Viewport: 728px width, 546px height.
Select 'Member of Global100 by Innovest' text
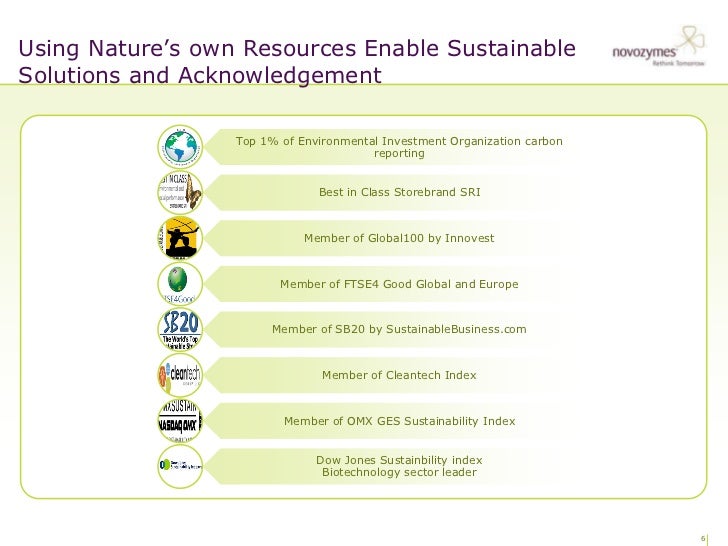pyautogui.click(x=399, y=238)
